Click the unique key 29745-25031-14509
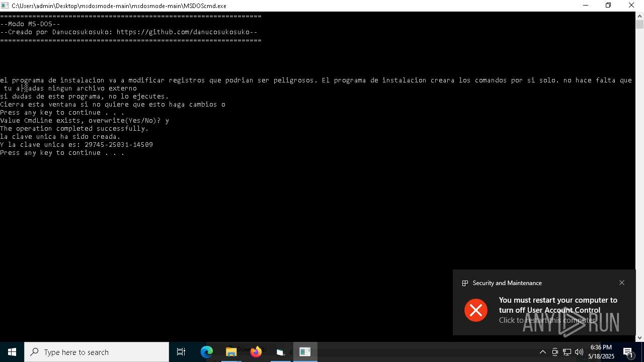Screen dimensions: 644x362 [119, 145]
